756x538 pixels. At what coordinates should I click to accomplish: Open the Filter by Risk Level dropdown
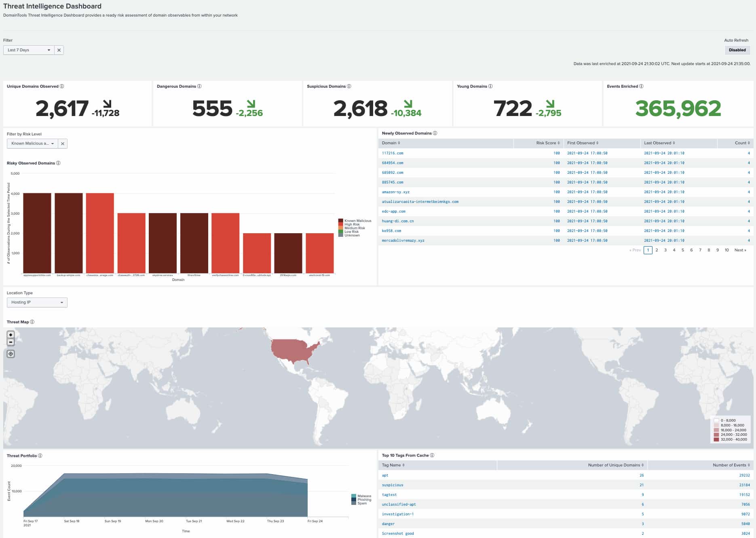[32, 143]
